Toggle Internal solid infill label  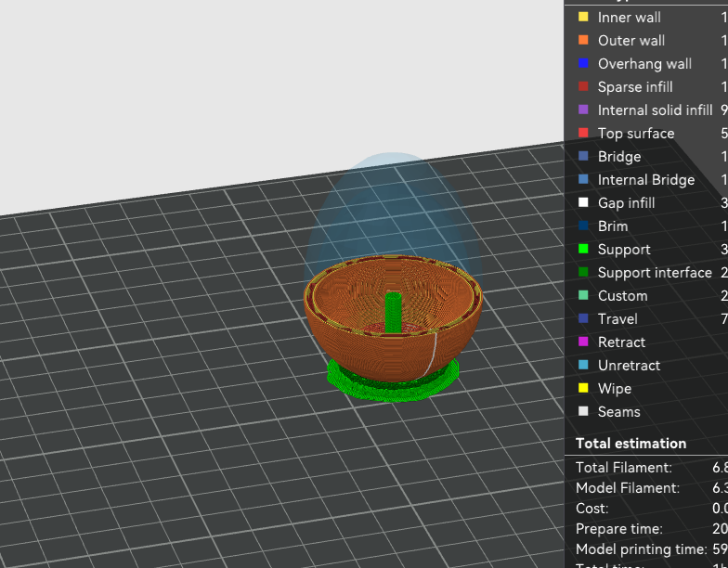656,110
